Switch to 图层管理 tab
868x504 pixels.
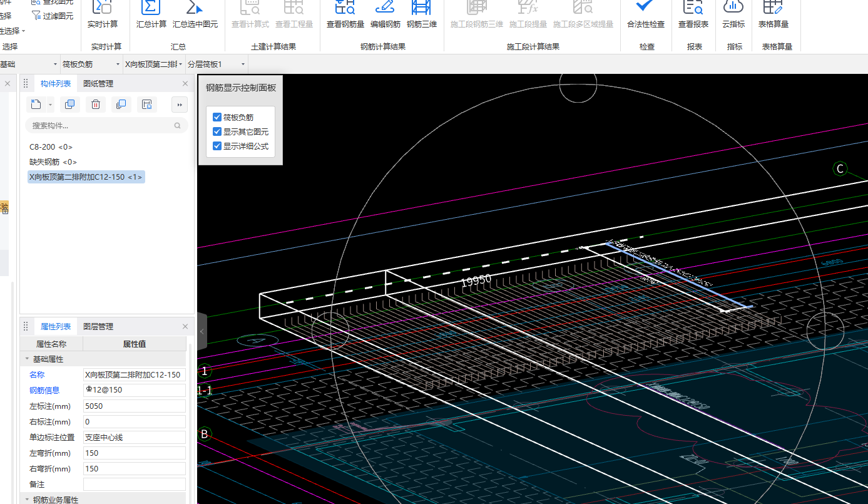point(98,327)
